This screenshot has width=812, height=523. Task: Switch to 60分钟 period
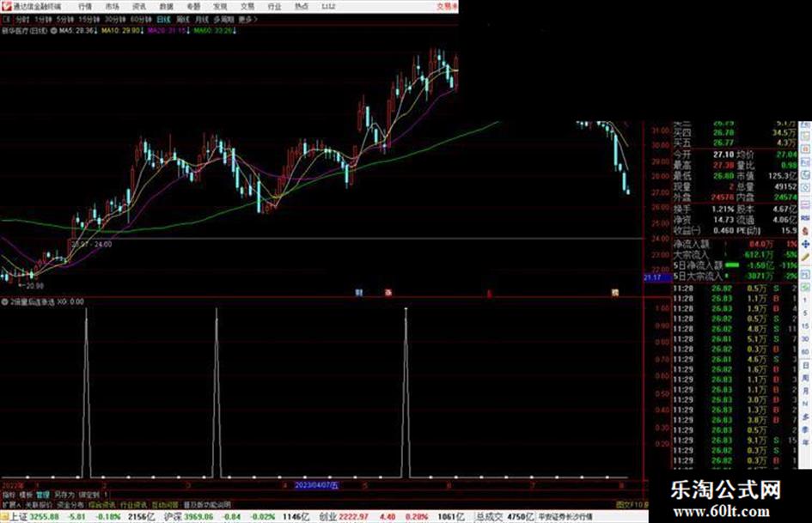[140, 19]
